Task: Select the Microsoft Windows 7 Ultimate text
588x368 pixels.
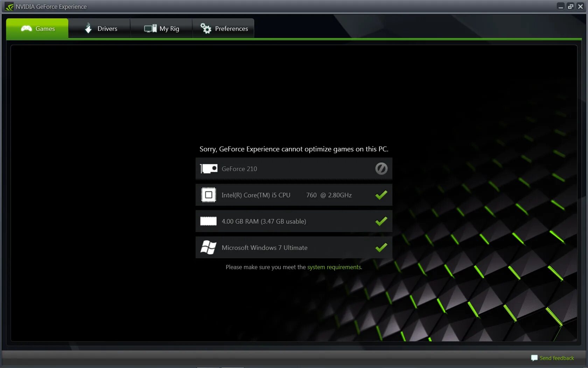Action: pos(265,248)
